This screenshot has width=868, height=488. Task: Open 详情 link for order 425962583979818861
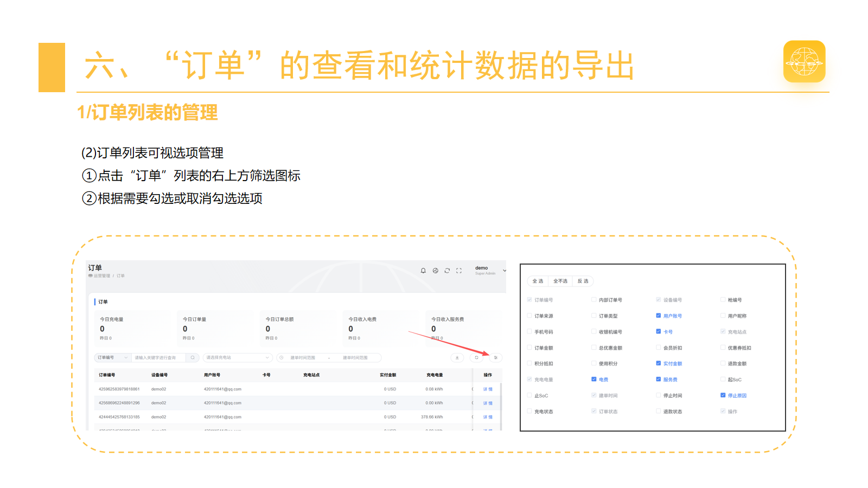[x=488, y=389]
